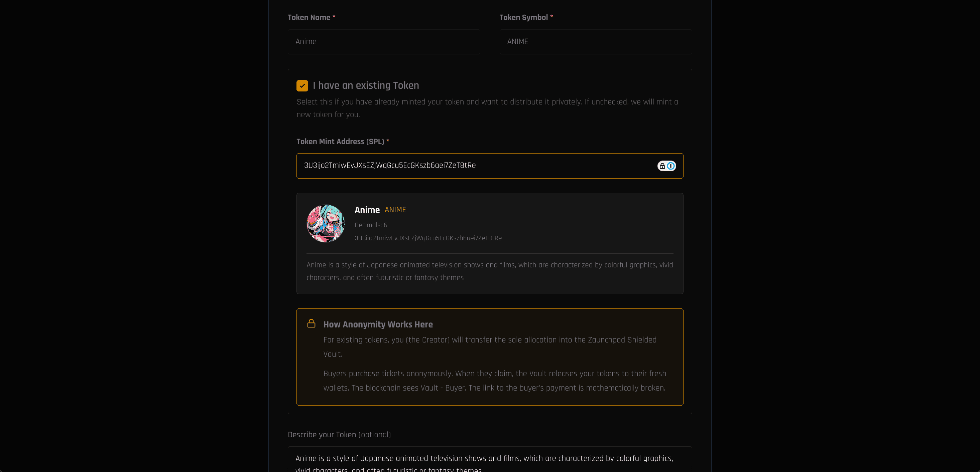This screenshot has width=980, height=472.
Task: Click the Token Mint Address (SPL) label
Action: (x=340, y=142)
